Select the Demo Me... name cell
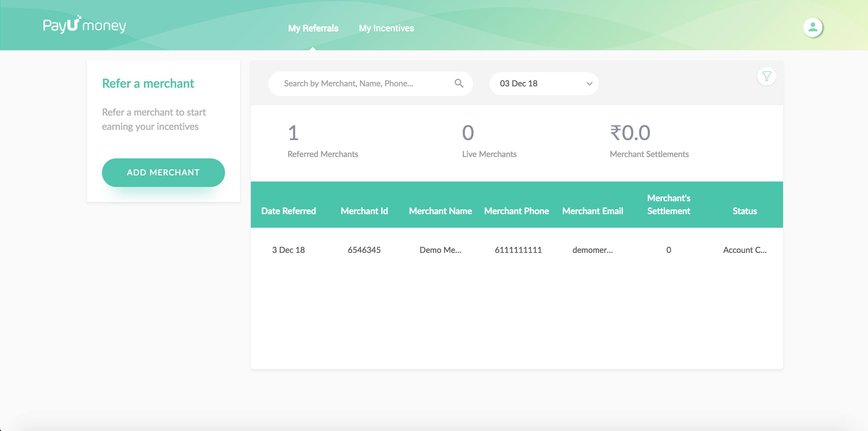The width and height of the screenshot is (868, 431). tap(440, 250)
